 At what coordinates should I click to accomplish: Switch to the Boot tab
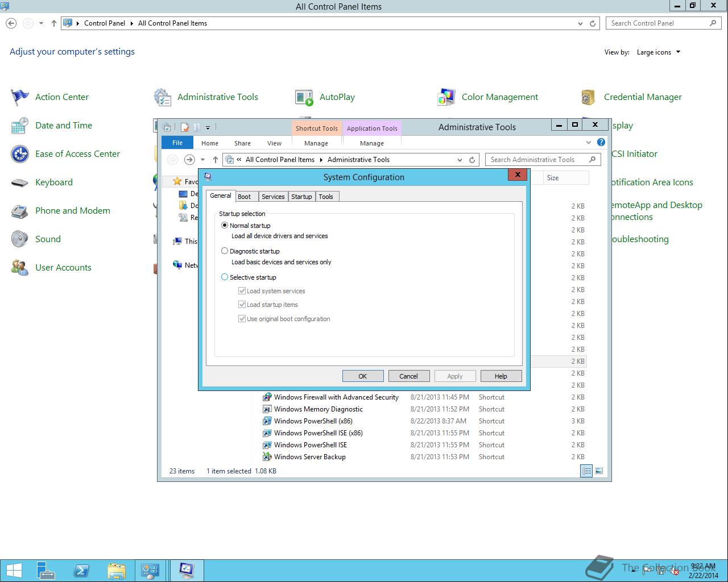[x=244, y=197]
